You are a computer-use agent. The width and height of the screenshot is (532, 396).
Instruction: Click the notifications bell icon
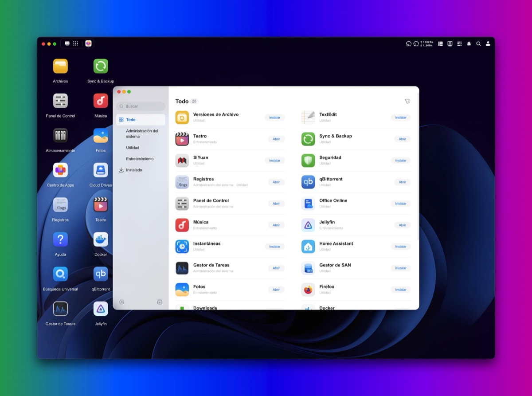point(469,44)
